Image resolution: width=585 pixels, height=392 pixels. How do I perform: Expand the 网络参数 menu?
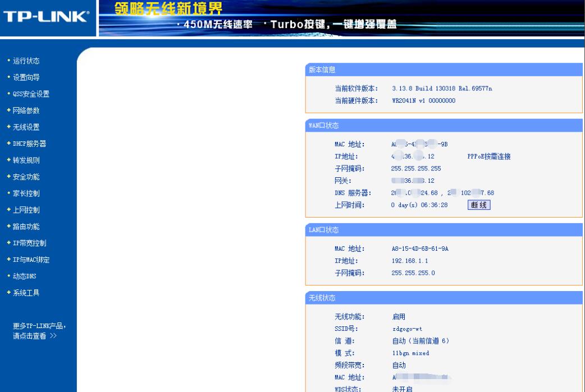[x=26, y=110]
